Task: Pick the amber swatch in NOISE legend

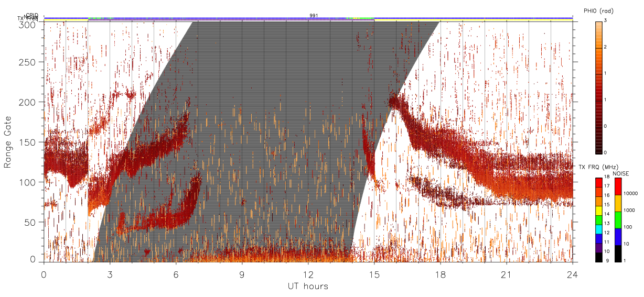Action: (x=618, y=203)
